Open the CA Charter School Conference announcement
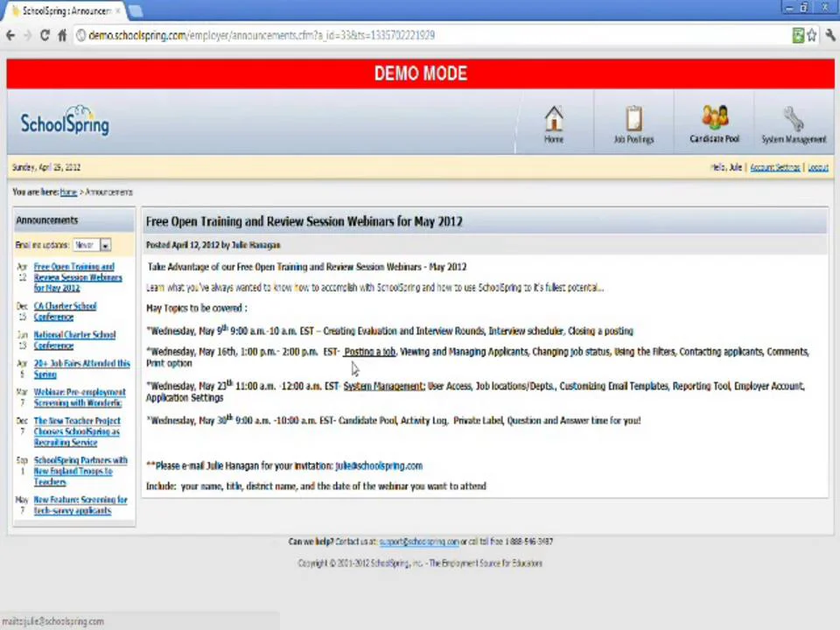840x630 pixels. click(x=65, y=311)
